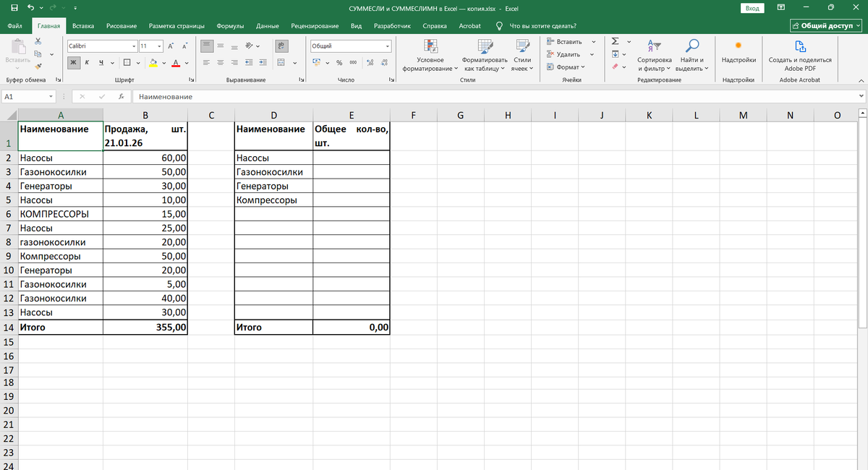The width and height of the screenshot is (868, 470).
Task: Switch to the Рецензирование tab
Action: pos(315,26)
